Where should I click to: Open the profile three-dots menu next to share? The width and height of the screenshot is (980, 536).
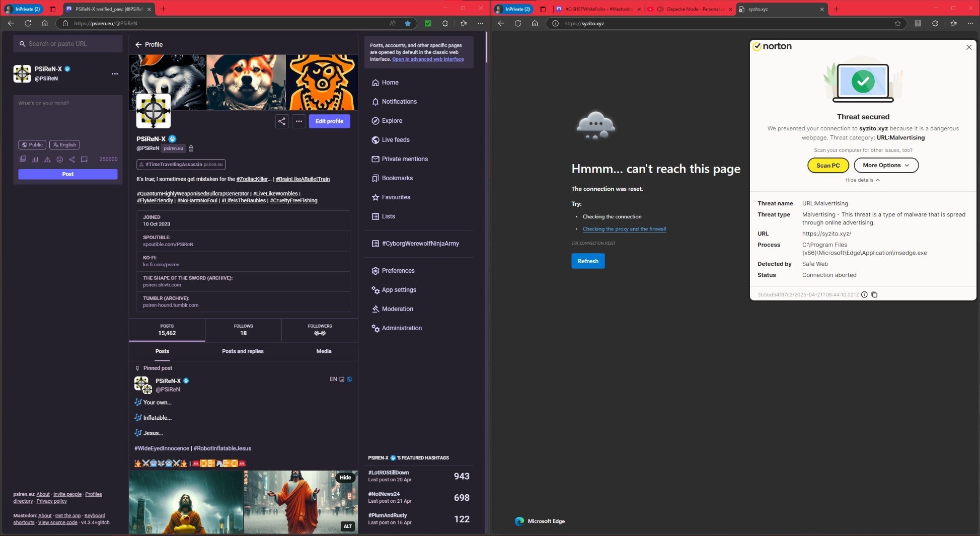pyautogui.click(x=299, y=121)
